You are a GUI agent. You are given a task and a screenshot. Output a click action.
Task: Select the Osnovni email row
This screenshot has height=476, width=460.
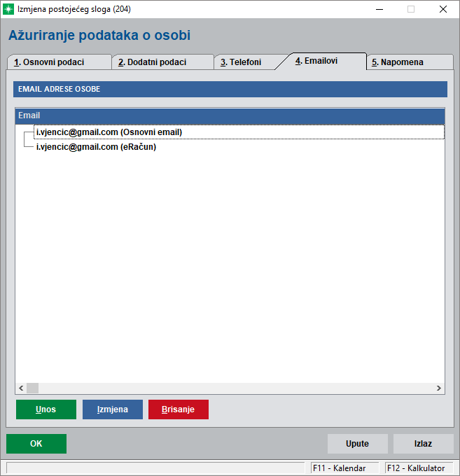click(x=239, y=132)
